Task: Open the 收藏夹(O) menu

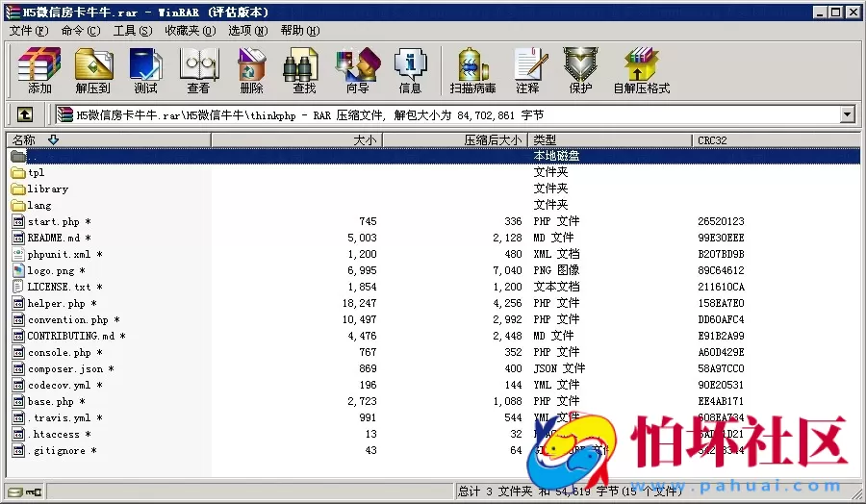Action: 190,31
